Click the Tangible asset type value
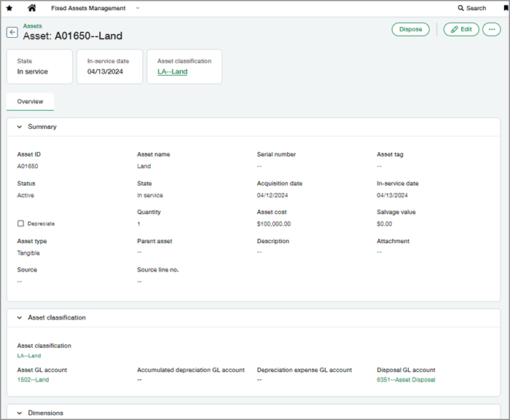 pyautogui.click(x=28, y=253)
